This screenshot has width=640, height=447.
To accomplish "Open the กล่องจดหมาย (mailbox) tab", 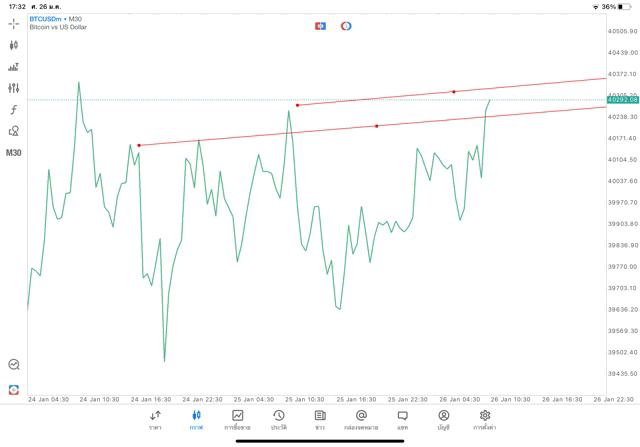I will (x=361, y=420).
